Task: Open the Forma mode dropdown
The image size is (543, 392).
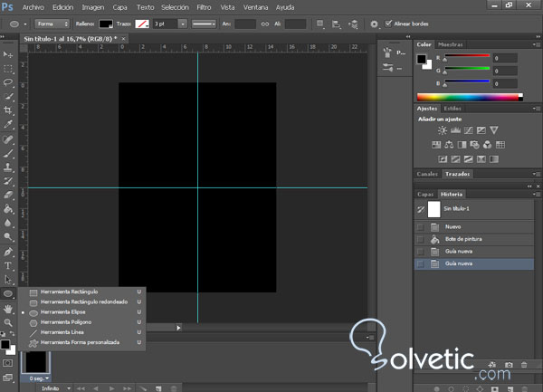Action: click(51, 24)
